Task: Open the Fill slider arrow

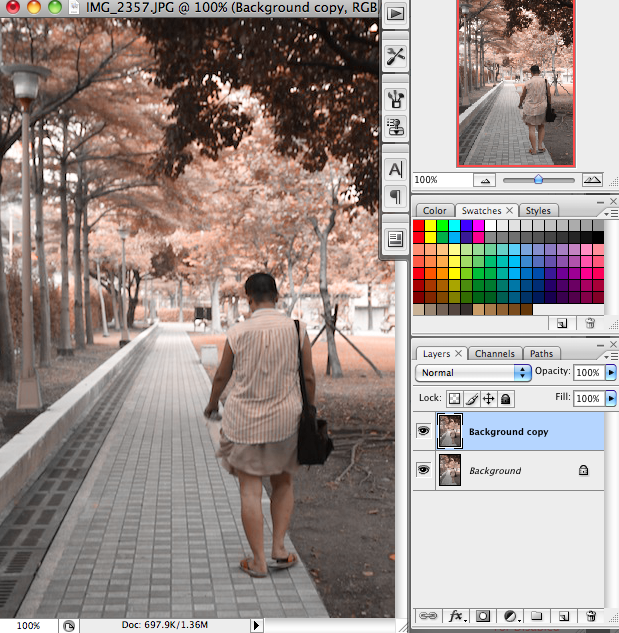Action: click(611, 398)
